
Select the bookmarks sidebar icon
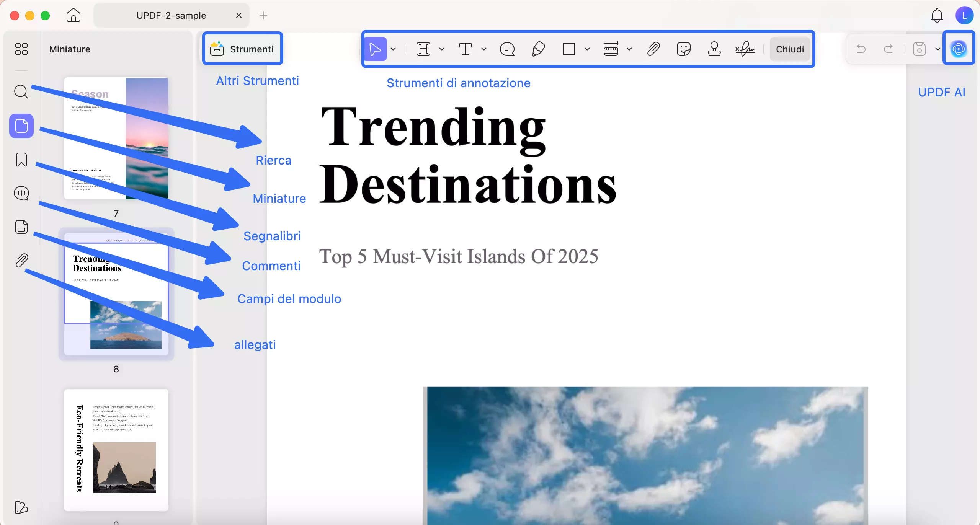(21, 160)
